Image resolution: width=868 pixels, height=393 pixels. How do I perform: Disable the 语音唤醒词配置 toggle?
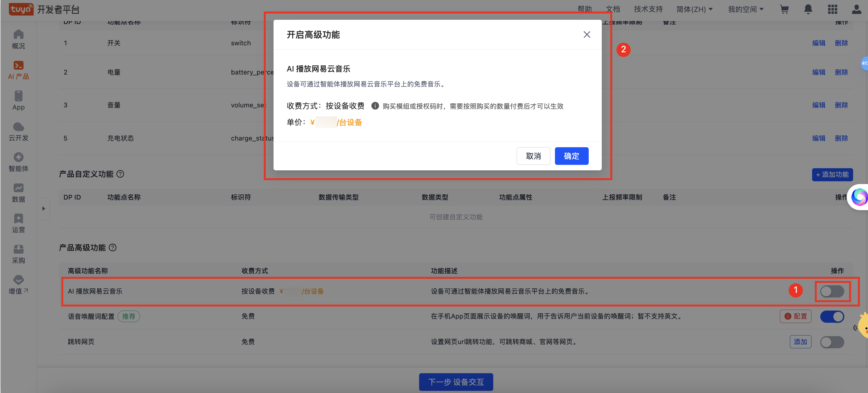pos(832,316)
